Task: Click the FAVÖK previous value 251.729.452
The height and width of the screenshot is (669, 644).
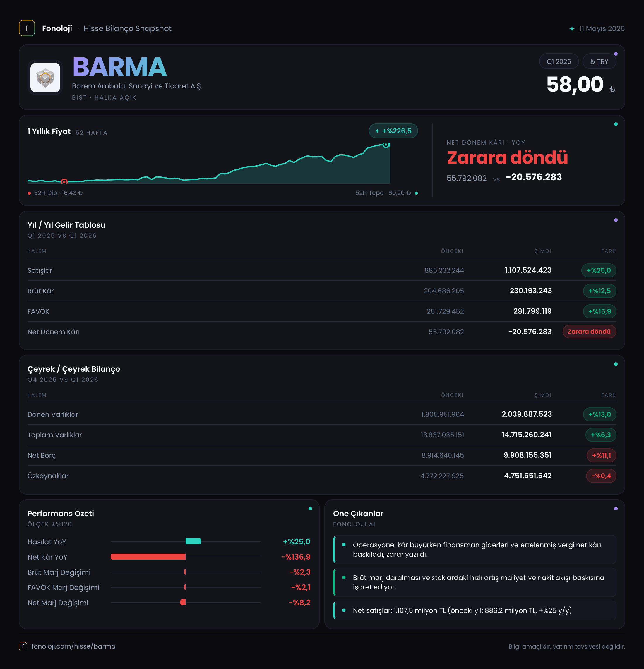Action: [x=445, y=311]
